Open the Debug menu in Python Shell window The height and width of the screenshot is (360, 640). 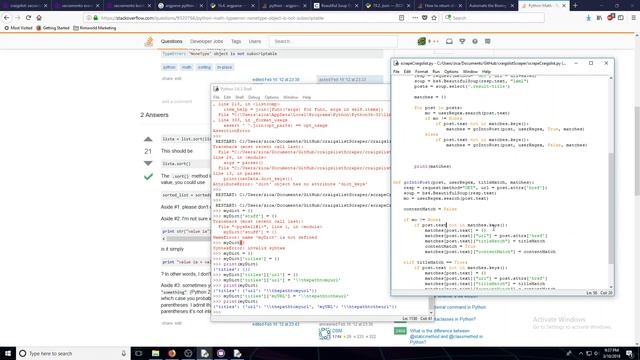pos(254,97)
